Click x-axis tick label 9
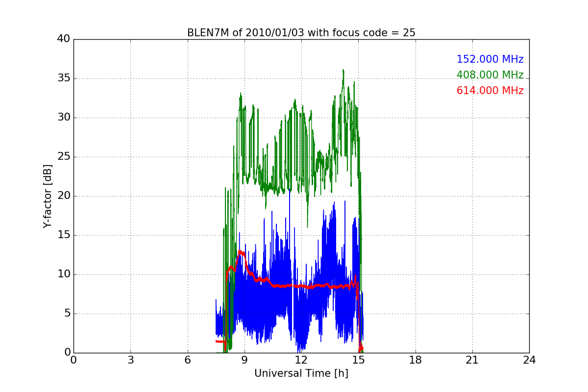 tap(245, 360)
